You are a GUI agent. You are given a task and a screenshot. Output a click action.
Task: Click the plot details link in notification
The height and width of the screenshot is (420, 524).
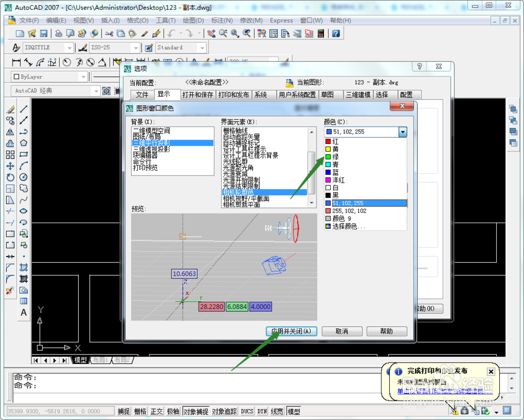coord(445,391)
